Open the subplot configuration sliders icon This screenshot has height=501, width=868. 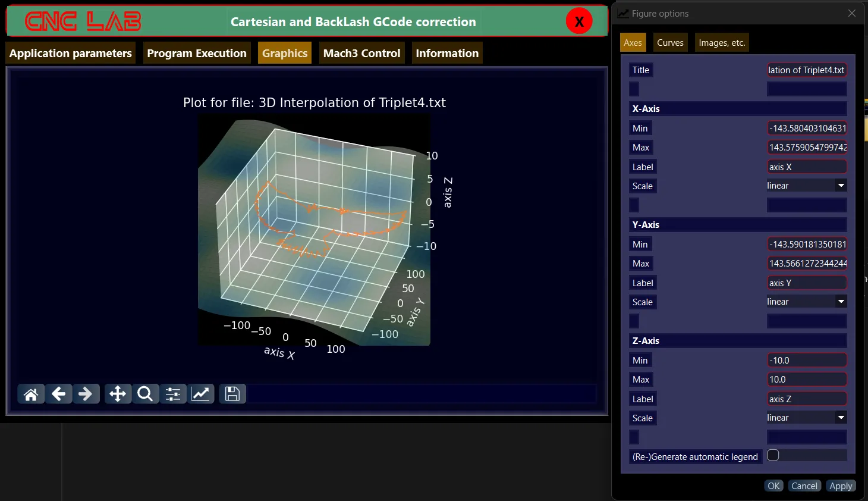point(173,394)
